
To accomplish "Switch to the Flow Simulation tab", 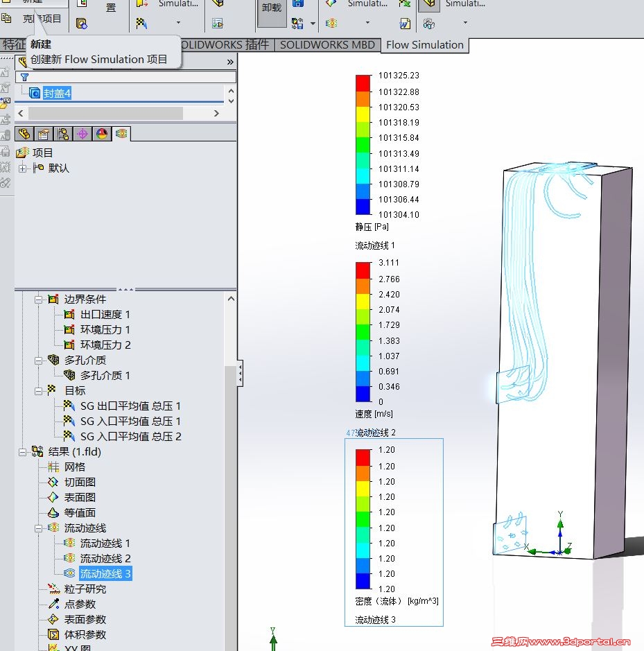I will 424,45.
